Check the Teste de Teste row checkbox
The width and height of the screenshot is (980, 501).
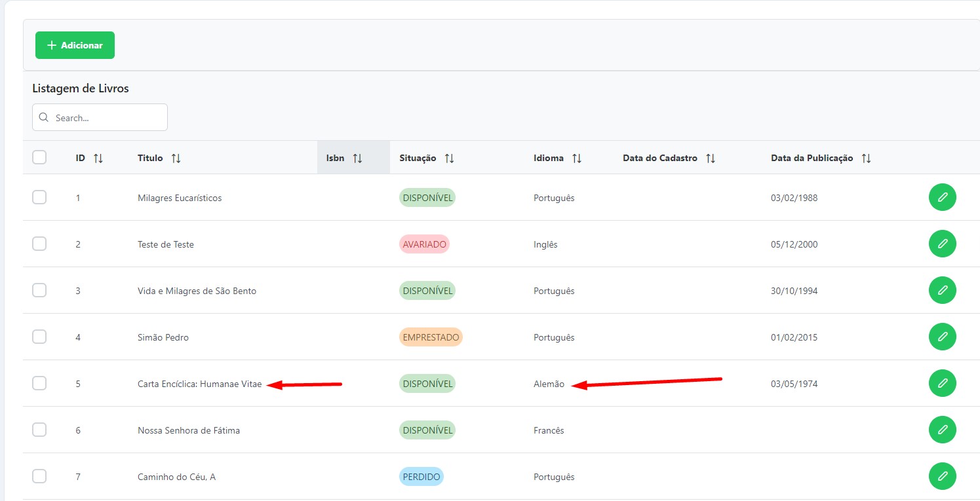click(x=39, y=244)
